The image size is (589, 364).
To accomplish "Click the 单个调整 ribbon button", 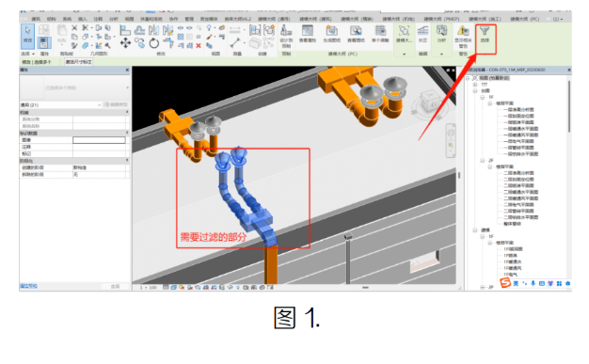I will [x=380, y=34].
